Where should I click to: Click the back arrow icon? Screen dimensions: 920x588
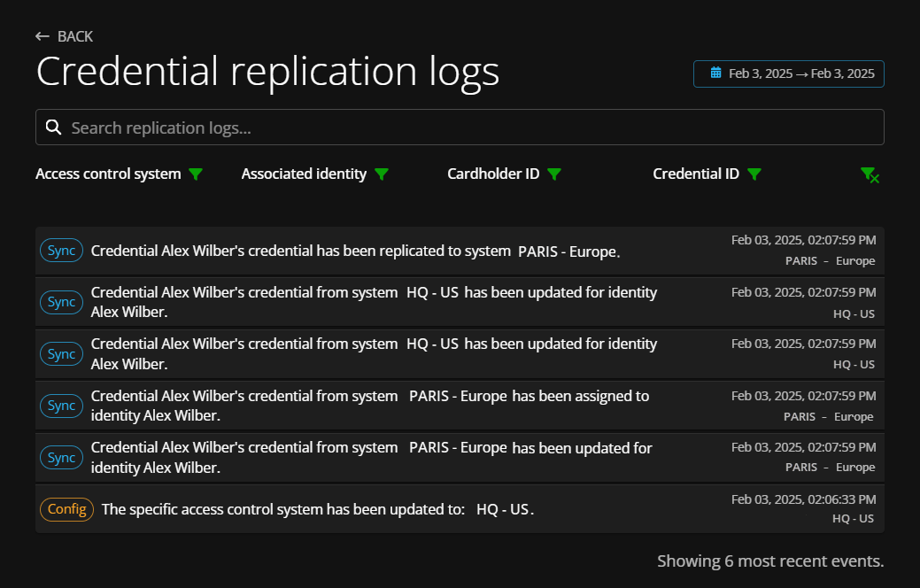pyautogui.click(x=42, y=36)
